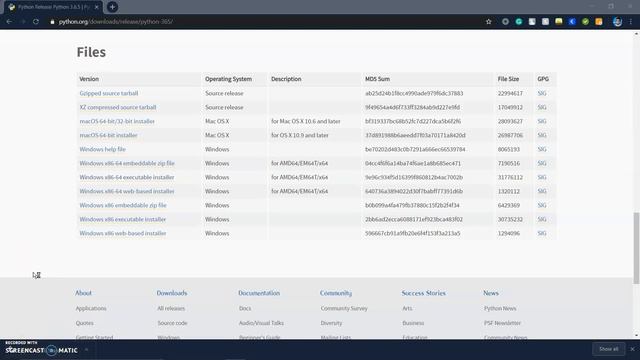Download Windows x86-64 executable installer
Screen dimensions: 640x360
[x=127, y=177]
